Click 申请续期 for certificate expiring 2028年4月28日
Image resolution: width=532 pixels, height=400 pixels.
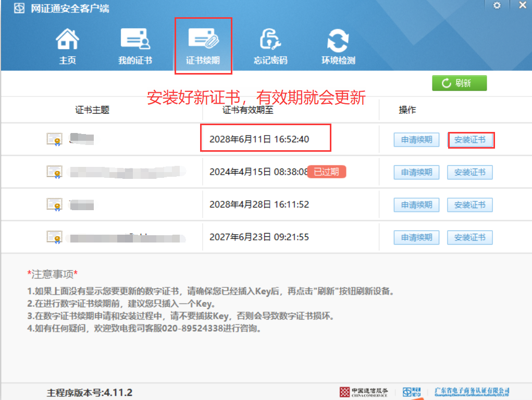click(416, 205)
